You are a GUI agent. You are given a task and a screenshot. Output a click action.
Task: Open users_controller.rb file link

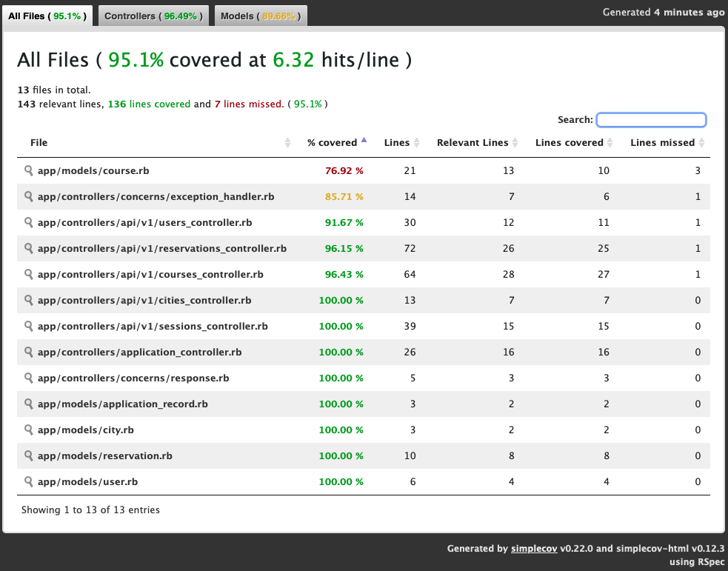point(145,223)
